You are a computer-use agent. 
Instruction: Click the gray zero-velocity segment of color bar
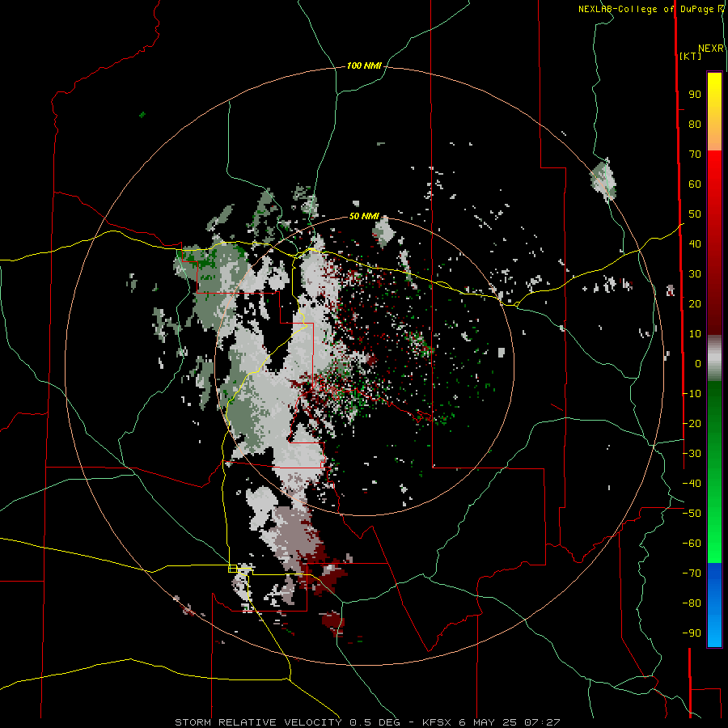pos(714,358)
